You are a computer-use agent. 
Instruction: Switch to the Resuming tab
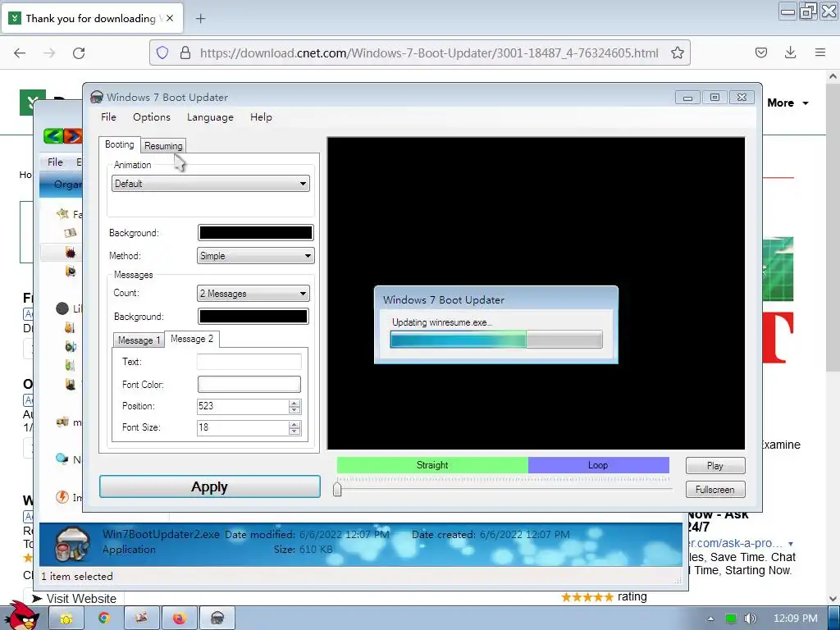pyautogui.click(x=163, y=146)
